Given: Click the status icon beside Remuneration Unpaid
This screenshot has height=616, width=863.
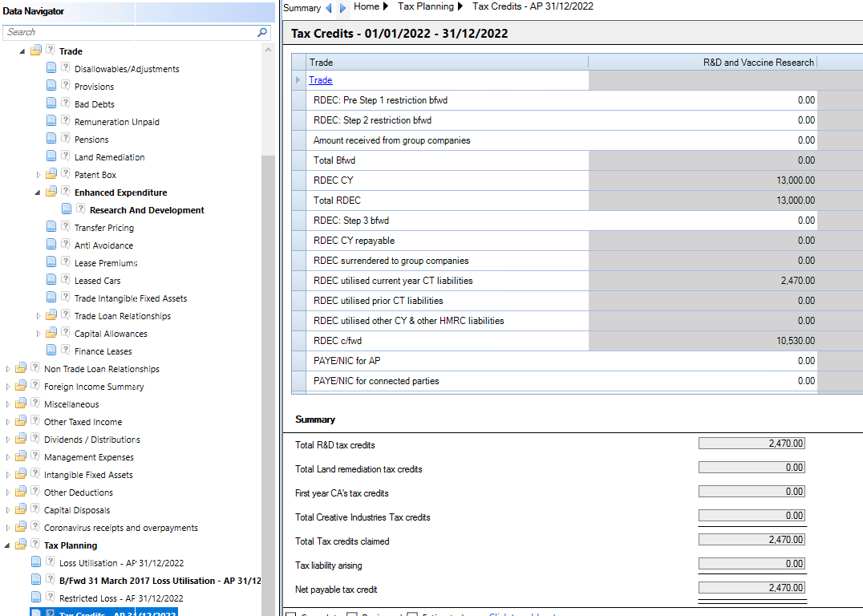Looking at the screenshot, I should click(66, 120).
